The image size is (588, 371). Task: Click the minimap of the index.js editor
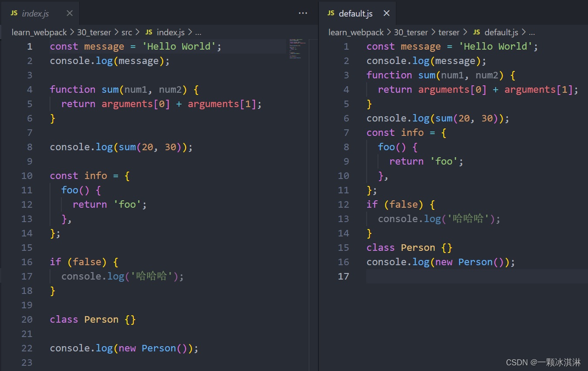(x=297, y=49)
